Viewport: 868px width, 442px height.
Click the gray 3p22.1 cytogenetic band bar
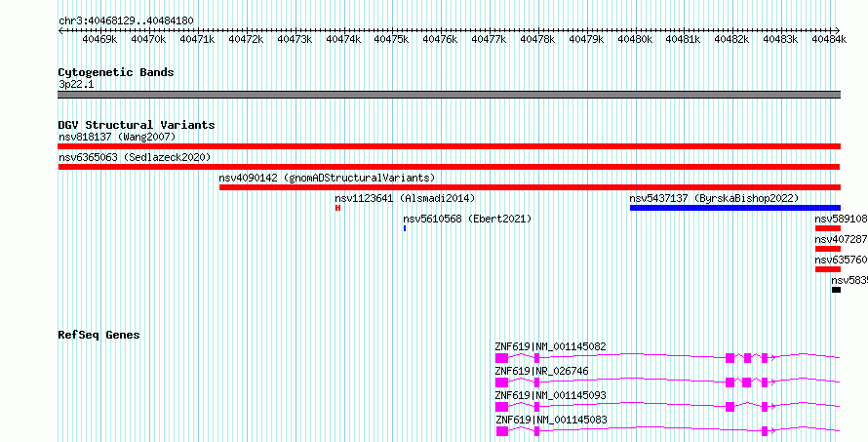[450, 95]
